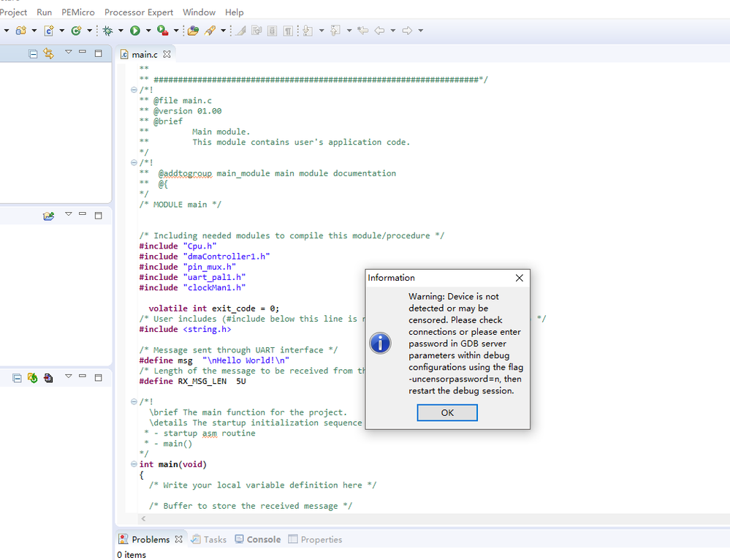Open the PEMicro menu

coord(78,12)
